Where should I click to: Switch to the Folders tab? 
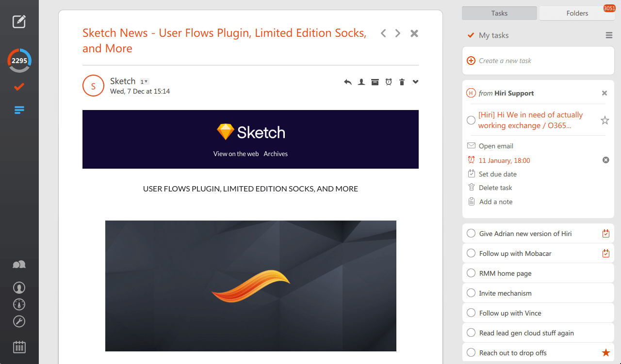[x=577, y=13]
